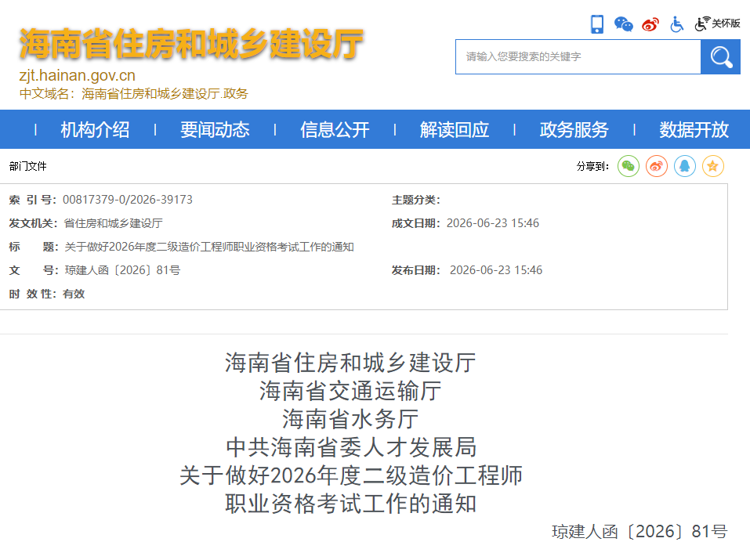Open the WeChat icon in header

[x=623, y=24]
